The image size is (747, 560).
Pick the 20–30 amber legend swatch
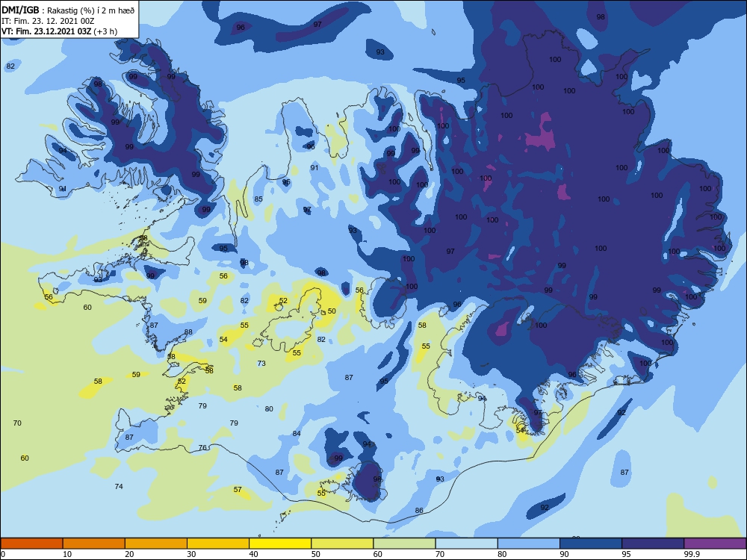tap(156, 544)
